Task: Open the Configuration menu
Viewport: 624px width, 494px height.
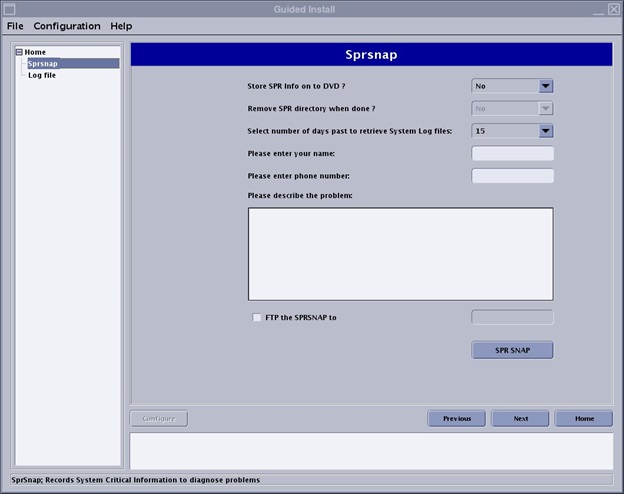Action: tap(67, 26)
